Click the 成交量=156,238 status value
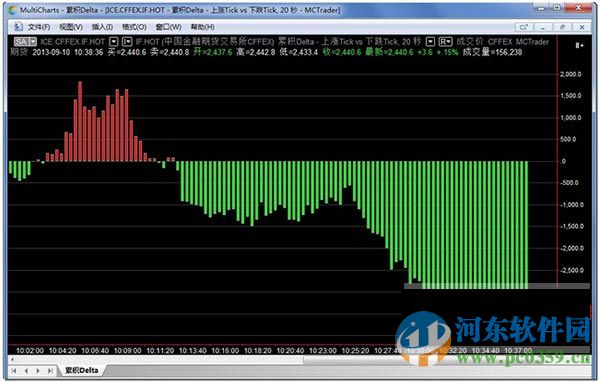This screenshot has width=600, height=382. pyautogui.click(x=492, y=52)
